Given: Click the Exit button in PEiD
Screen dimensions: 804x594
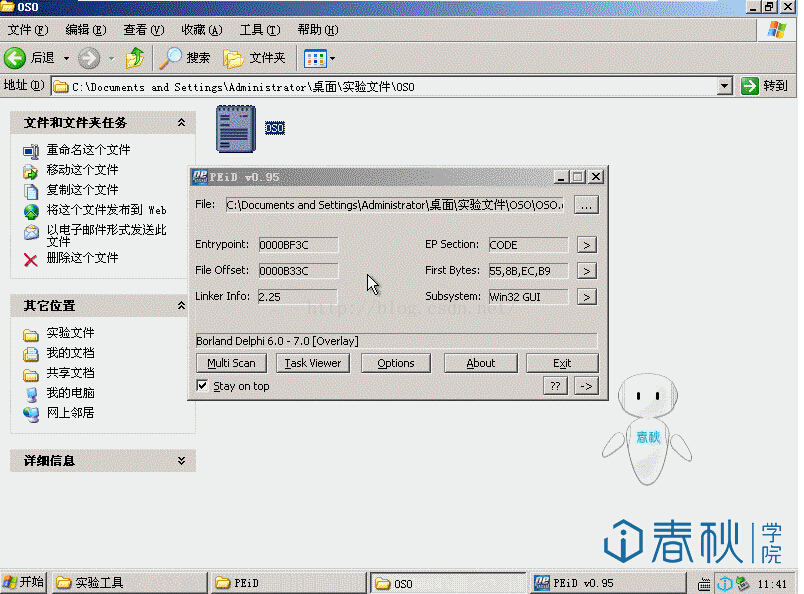Looking at the screenshot, I should (x=562, y=363).
